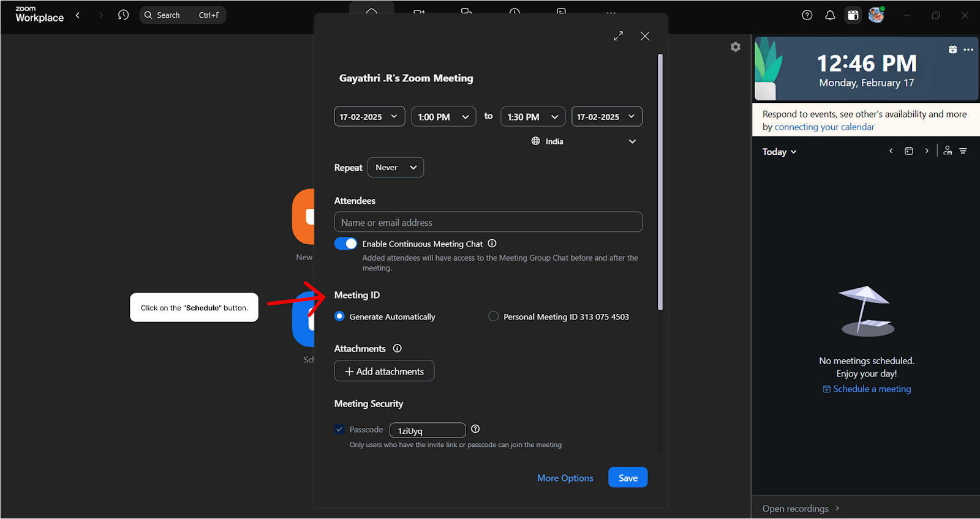Uncheck the Passcode checkbox
The height and width of the screenshot is (519, 980).
(339, 429)
